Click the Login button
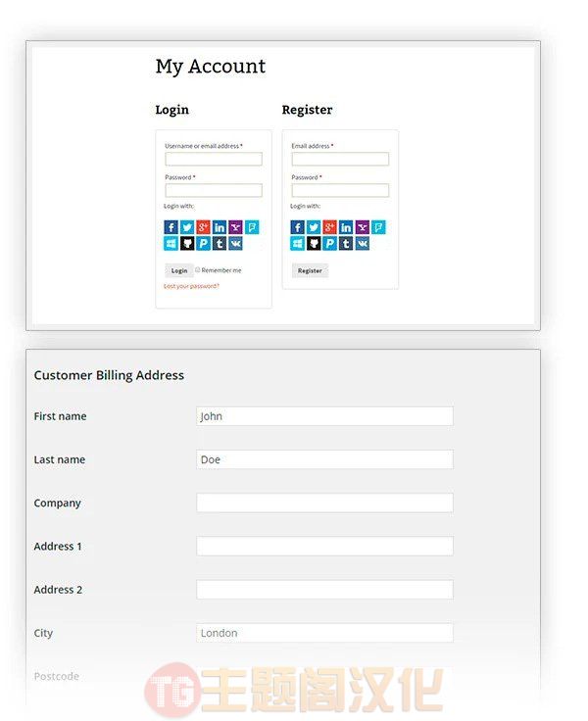 (179, 270)
